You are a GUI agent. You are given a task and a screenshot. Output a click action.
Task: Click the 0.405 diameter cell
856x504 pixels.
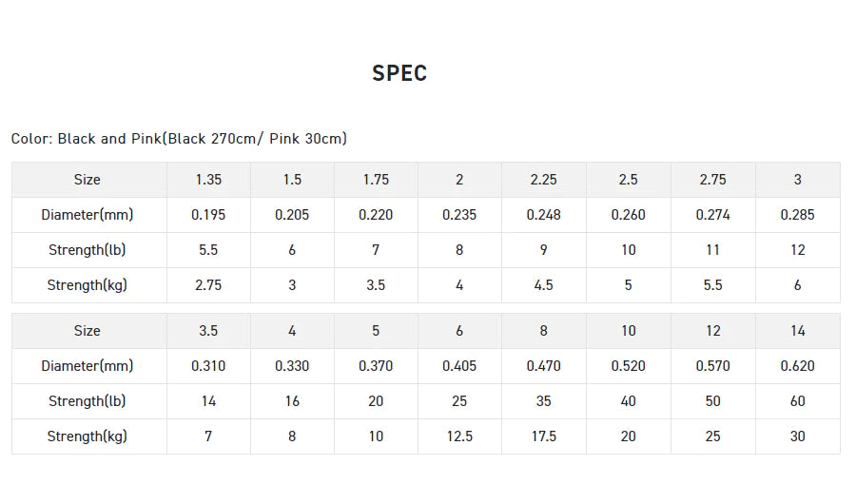459,366
